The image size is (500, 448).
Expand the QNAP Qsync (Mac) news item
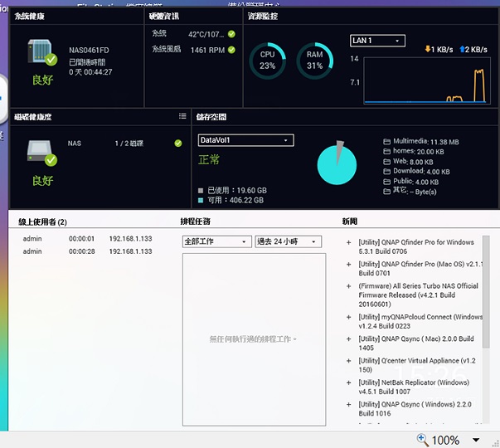(x=348, y=338)
